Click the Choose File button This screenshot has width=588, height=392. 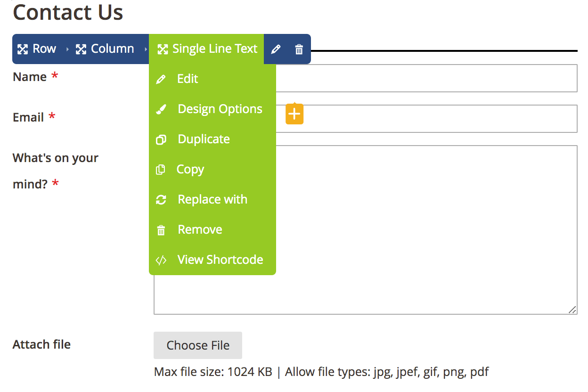point(198,345)
